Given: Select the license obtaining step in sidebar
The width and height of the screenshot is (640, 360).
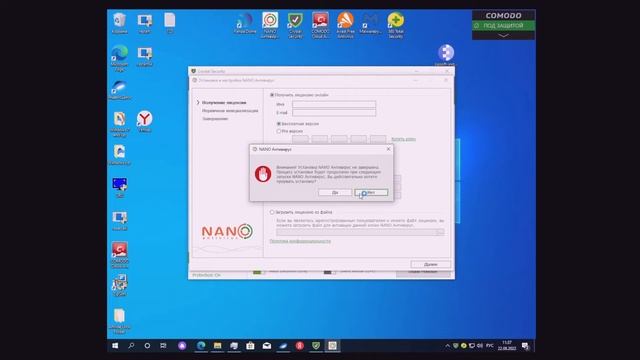Looking at the screenshot, I should tap(224, 103).
